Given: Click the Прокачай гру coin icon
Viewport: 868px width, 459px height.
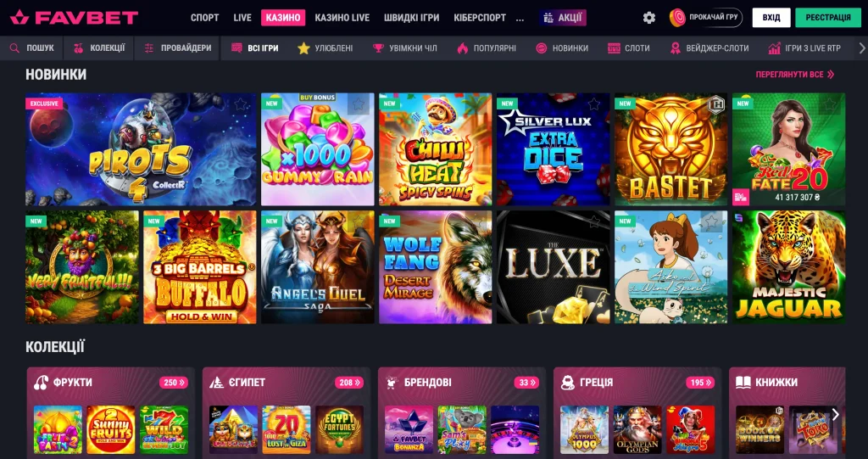Looking at the screenshot, I should [677, 18].
